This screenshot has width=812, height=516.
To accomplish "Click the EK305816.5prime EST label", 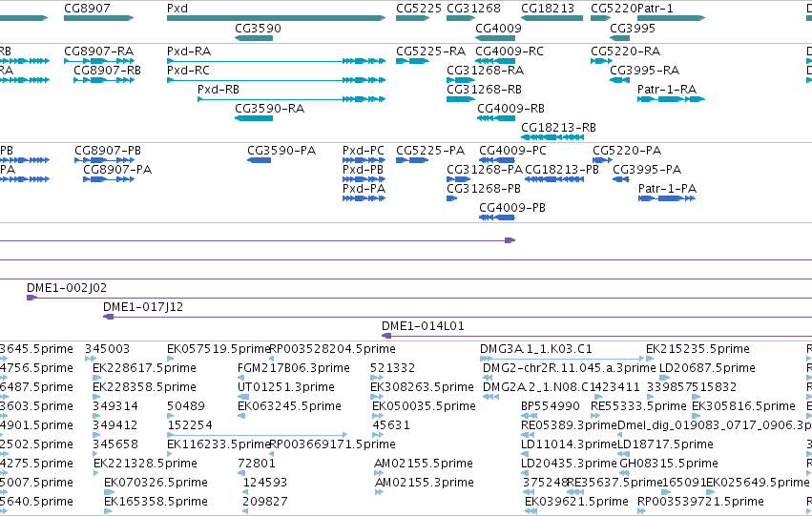I will [743, 406].
